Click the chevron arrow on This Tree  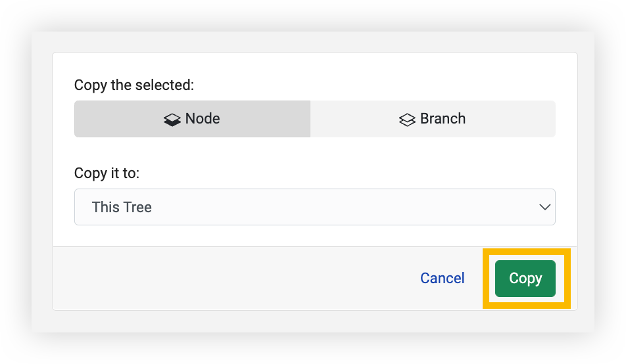tap(544, 207)
